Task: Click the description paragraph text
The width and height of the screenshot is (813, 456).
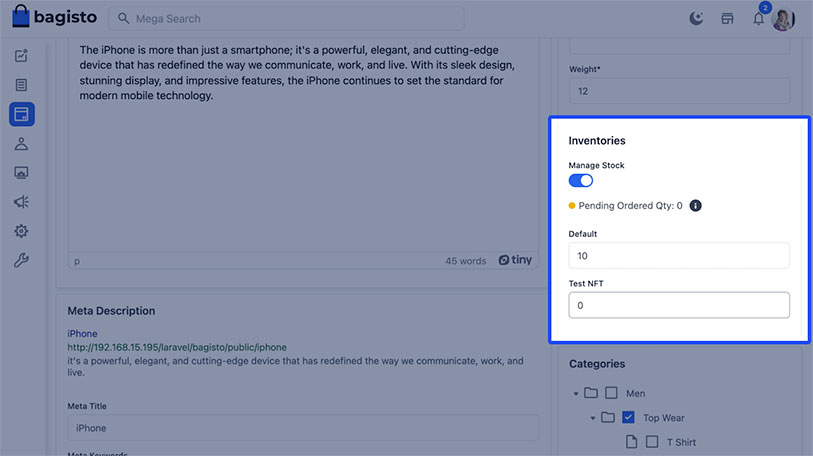Action: tap(297, 73)
